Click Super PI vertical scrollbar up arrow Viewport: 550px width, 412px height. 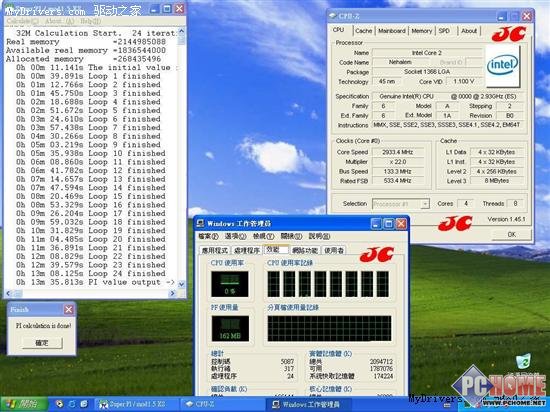coord(181,32)
